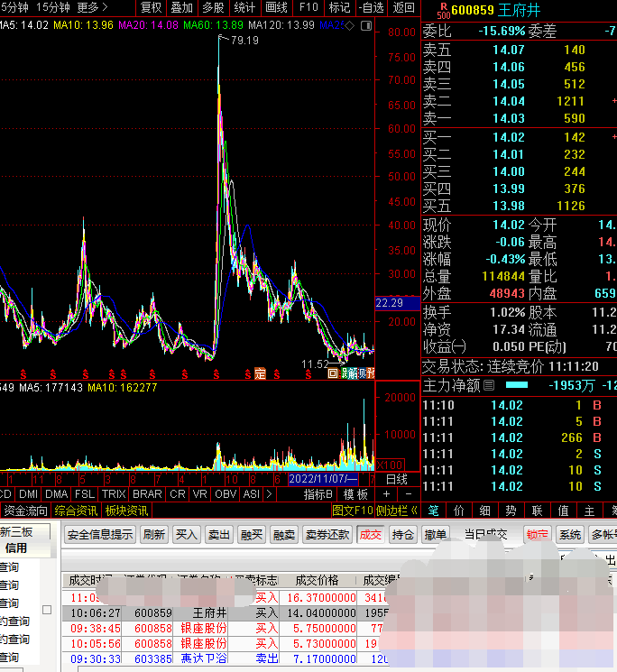Click the 2022/11/07 date marker on timeline

click(x=323, y=479)
